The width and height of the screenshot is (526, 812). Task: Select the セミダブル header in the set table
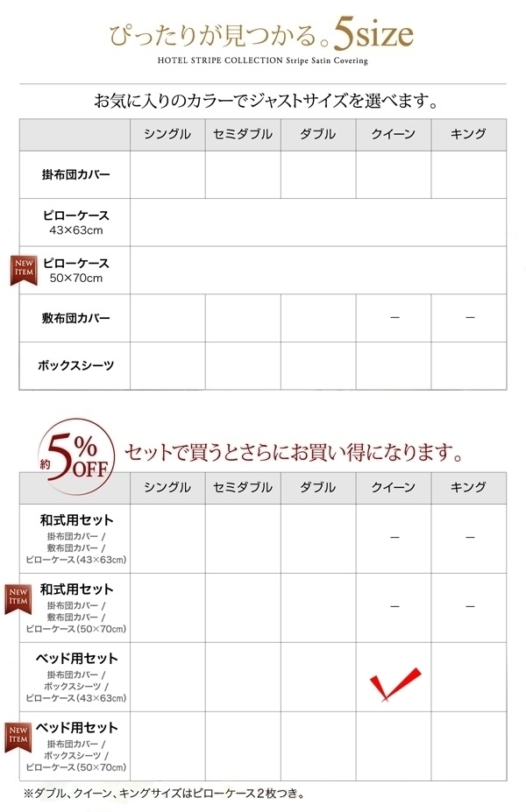243,487
